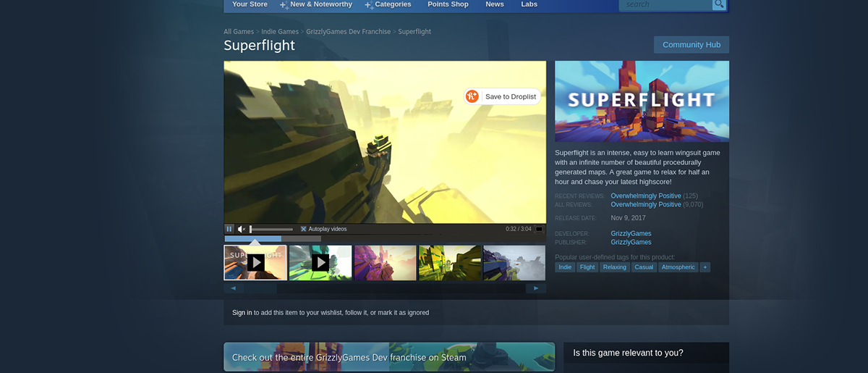View the grey misty screenshot thumbnail

(x=514, y=262)
